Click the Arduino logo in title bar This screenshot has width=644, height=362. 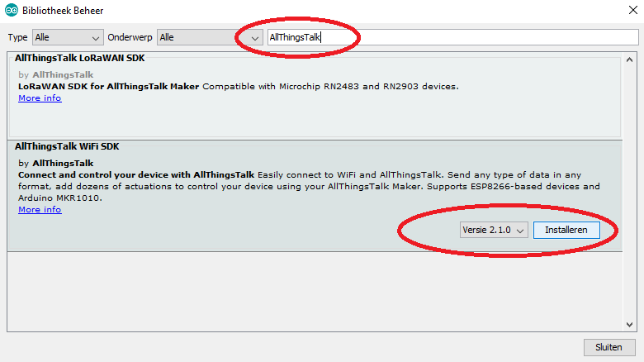pos(9,10)
